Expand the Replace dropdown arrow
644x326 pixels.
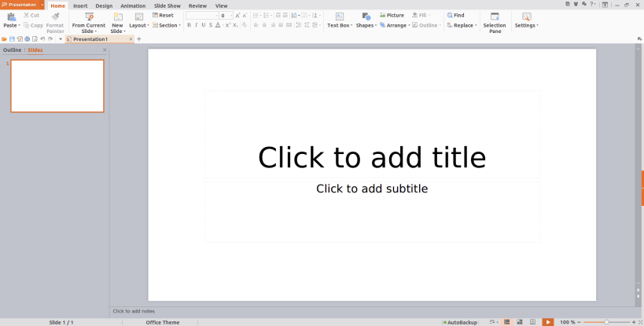coord(476,25)
